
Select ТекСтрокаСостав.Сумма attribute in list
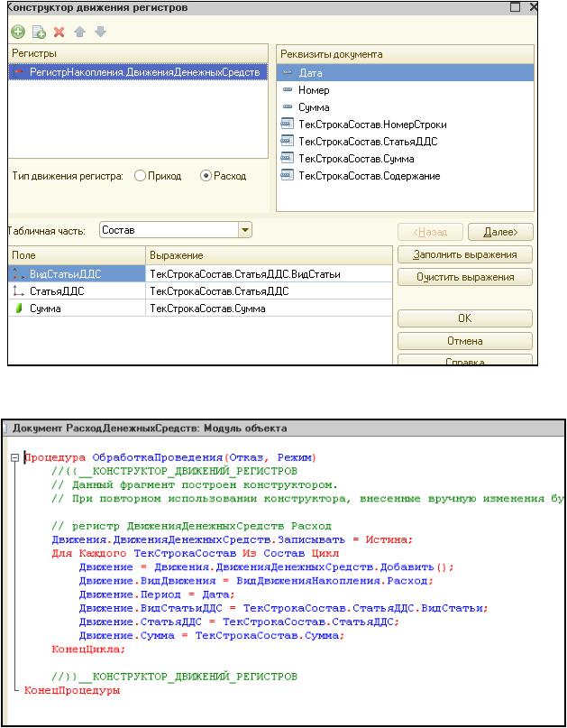(405, 159)
